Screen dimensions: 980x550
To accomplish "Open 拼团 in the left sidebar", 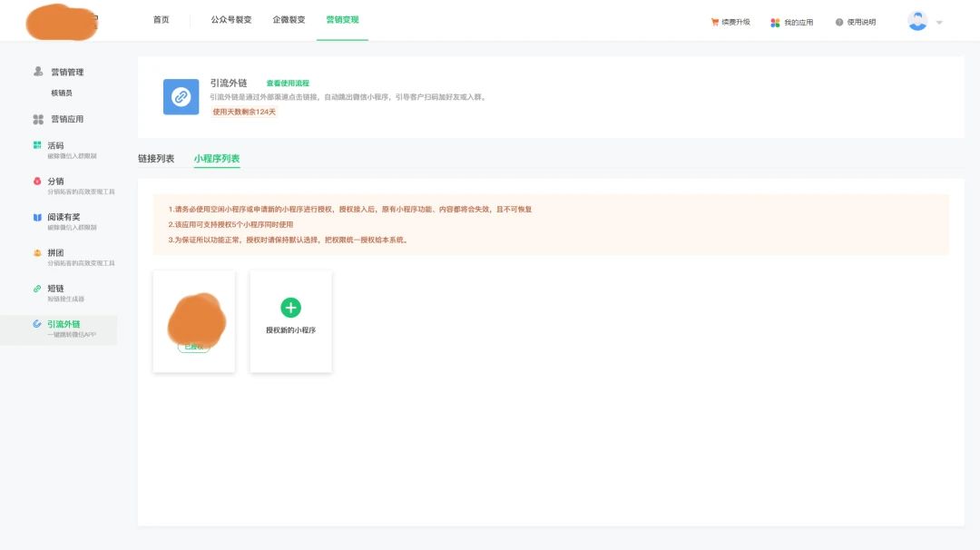I will click(x=56, y=252).
